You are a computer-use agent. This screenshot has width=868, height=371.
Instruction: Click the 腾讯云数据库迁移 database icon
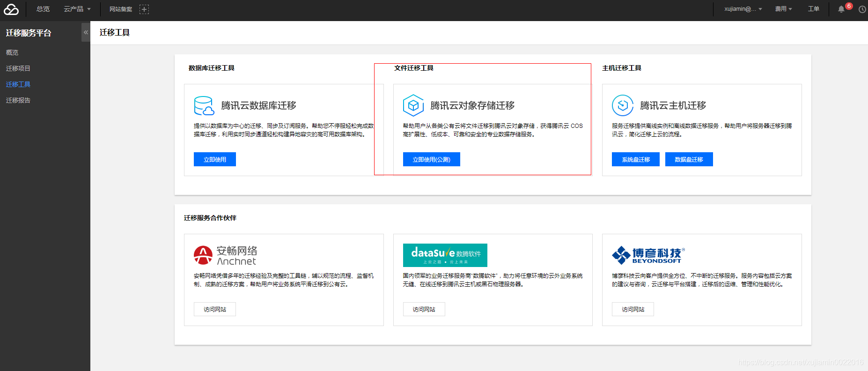[x=204, y=105]
